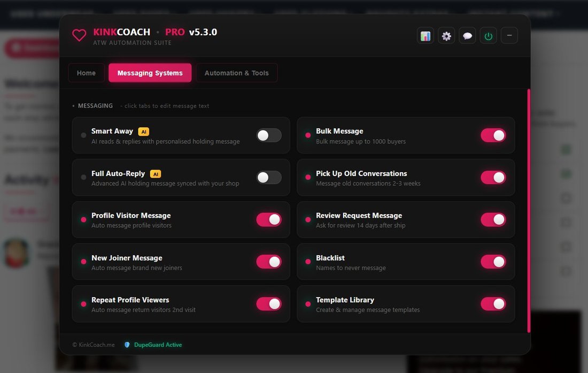Click 'Message old conversations 2-3 weeks' text

pyautogui.click(x=368, y=184)
